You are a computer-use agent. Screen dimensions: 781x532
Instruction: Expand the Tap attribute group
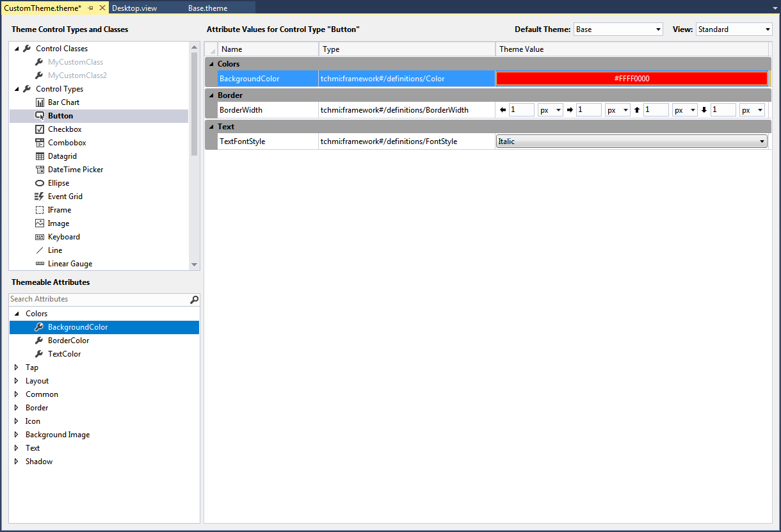[17, 367]
